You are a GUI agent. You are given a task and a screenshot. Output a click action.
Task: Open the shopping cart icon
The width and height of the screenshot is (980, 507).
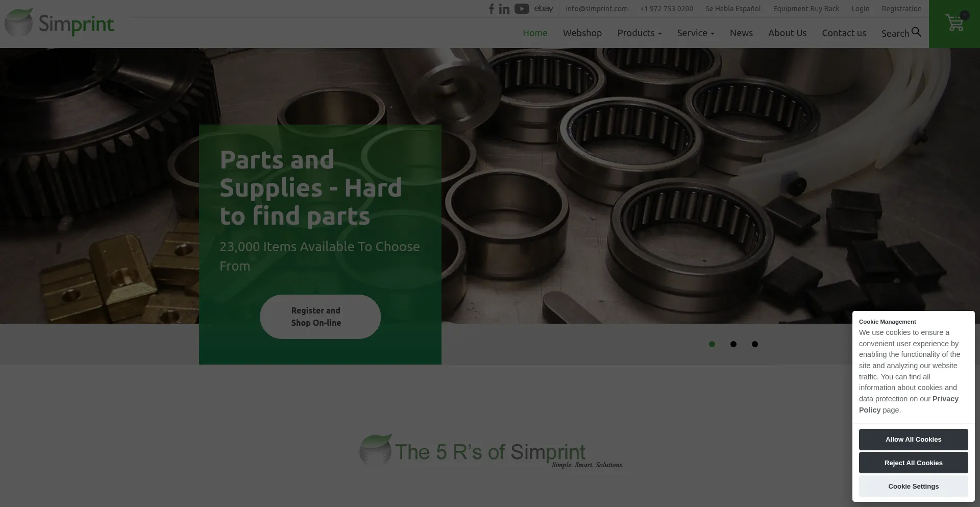[954, 22]
